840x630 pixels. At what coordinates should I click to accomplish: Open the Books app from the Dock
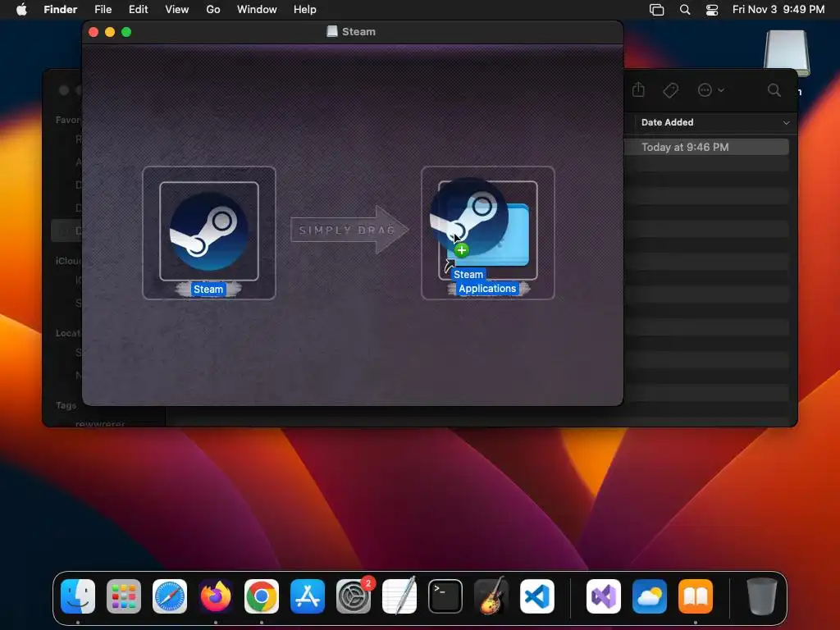pos(696,596)
